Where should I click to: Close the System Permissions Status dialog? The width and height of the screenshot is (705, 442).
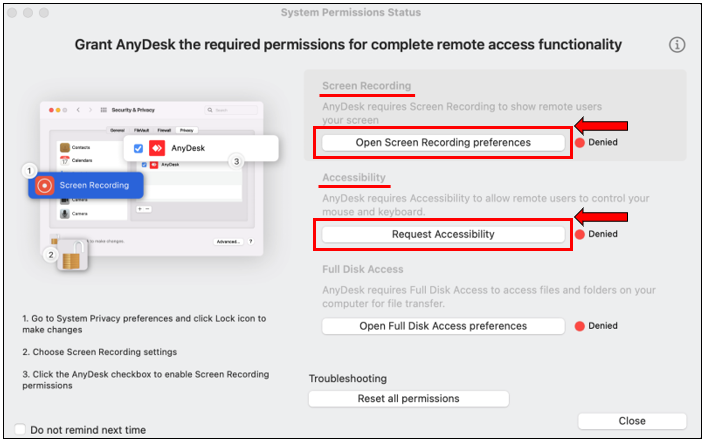(x=632, y=421)
